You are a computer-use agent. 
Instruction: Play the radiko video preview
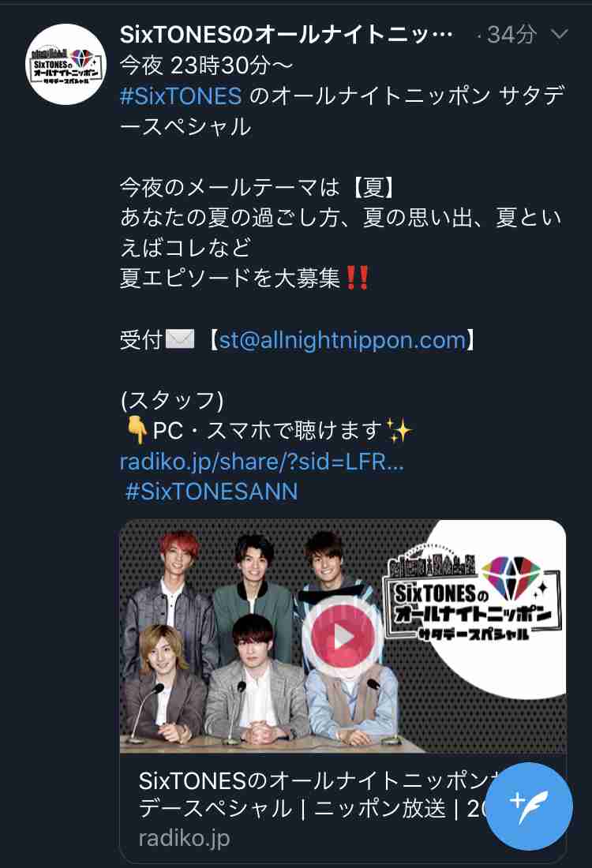tap(343, 637)
